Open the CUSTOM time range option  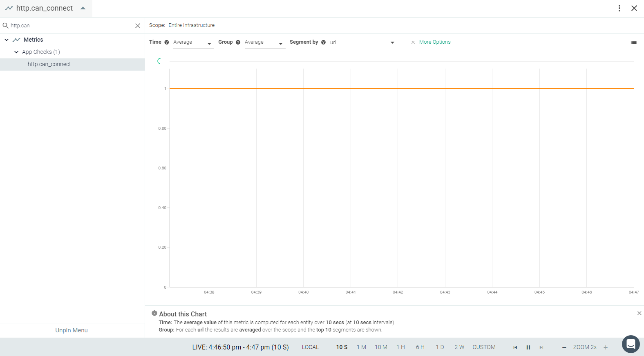(484, 347)
